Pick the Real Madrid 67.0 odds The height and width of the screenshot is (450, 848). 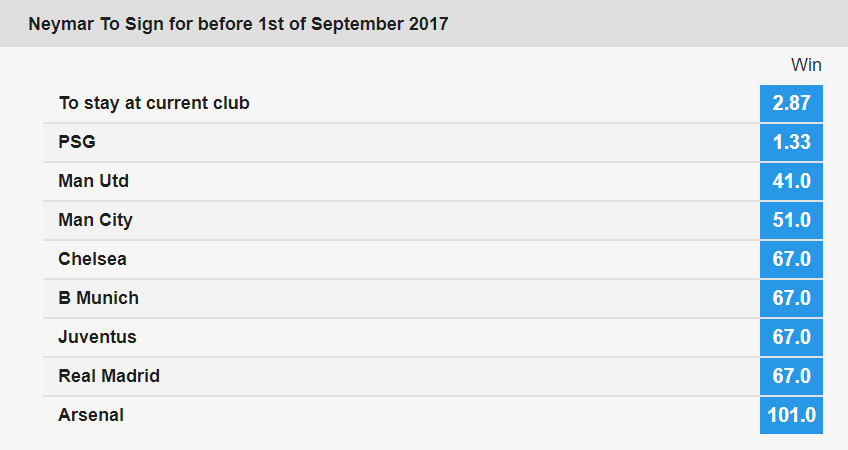tap(791, 376)
